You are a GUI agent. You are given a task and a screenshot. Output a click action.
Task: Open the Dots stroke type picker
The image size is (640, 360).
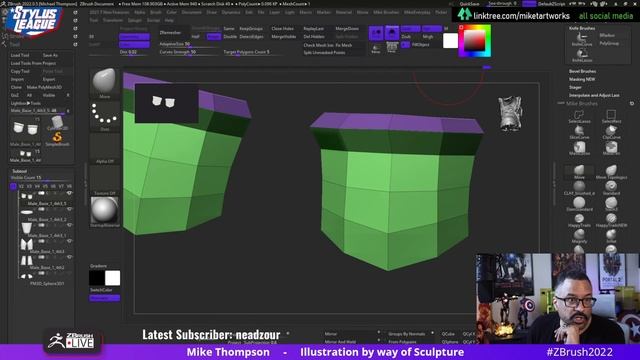point(104,116)
